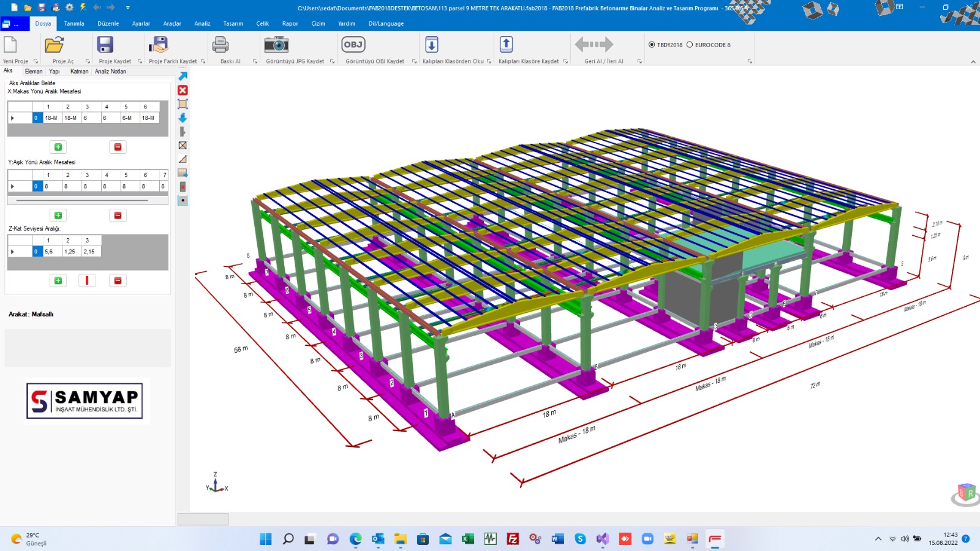The height and width of the screenshot is (551, 980).
Task: Click the Kalıpları Klasöre Kaydet upload icon
Action: 506,44
